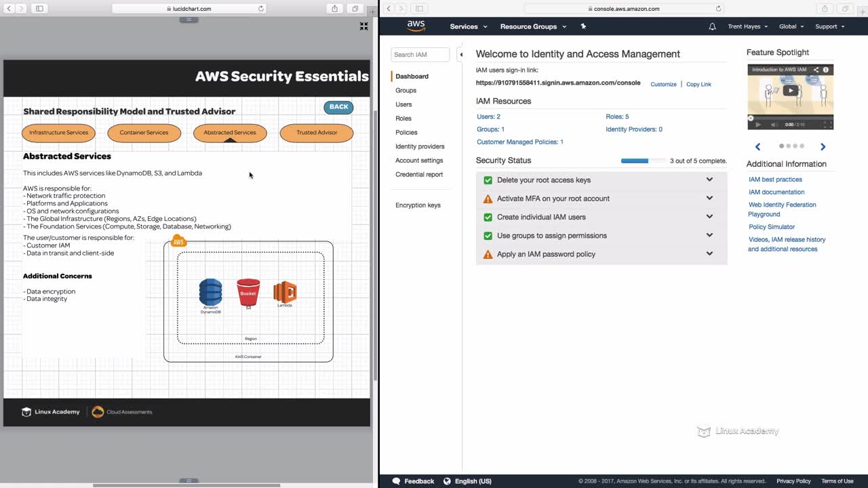Play the Introduction to AWS IAM video
Screen dimensions: 868x488
(x=790, y=91)
